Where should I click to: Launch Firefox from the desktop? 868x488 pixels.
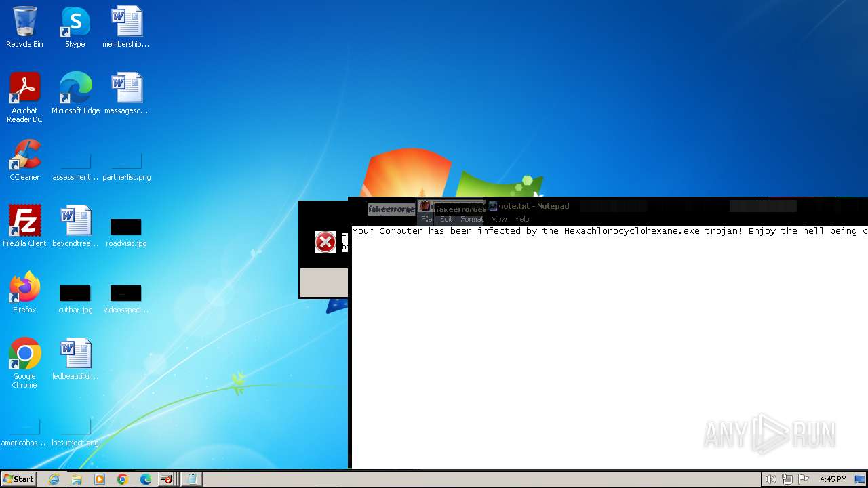(x=24, y=293)
